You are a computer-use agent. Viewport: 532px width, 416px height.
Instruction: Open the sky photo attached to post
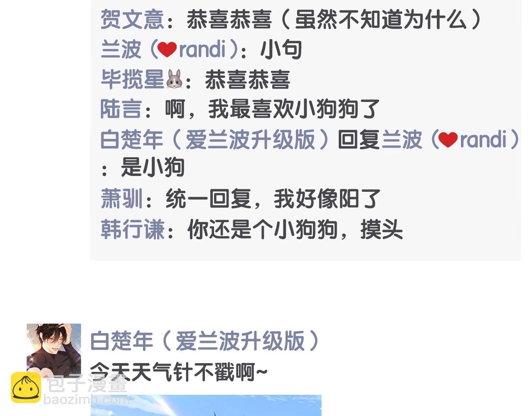pos(206,405)
